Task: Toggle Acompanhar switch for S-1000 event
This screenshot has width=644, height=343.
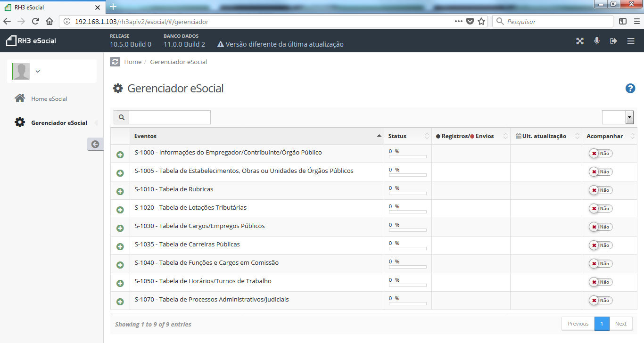Action: [x=600, y=154]
